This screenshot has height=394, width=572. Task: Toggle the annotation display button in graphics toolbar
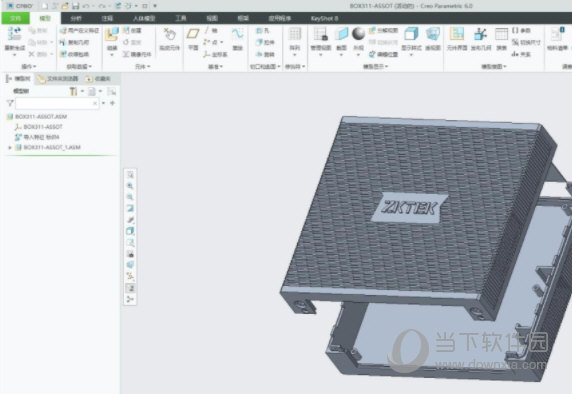coord(130,288)
